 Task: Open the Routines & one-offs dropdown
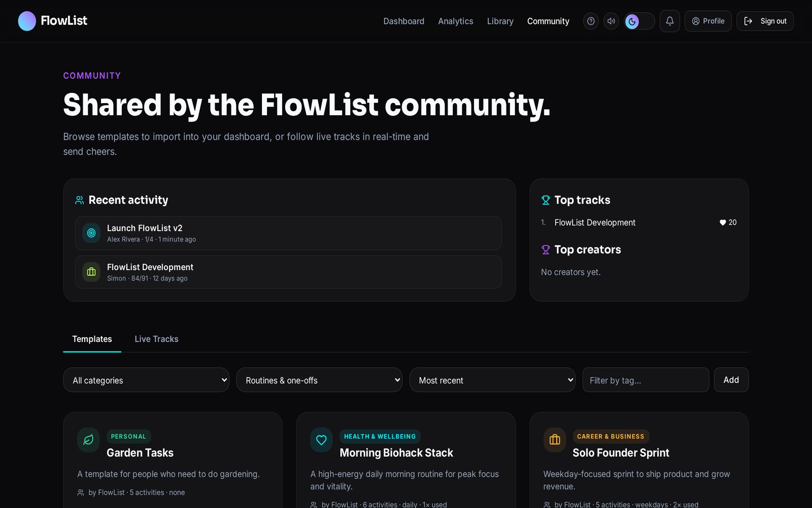(x=319, y=380)
